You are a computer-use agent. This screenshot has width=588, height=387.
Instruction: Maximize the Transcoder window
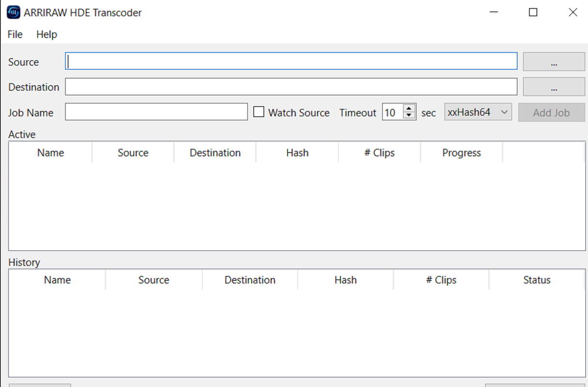533,13
